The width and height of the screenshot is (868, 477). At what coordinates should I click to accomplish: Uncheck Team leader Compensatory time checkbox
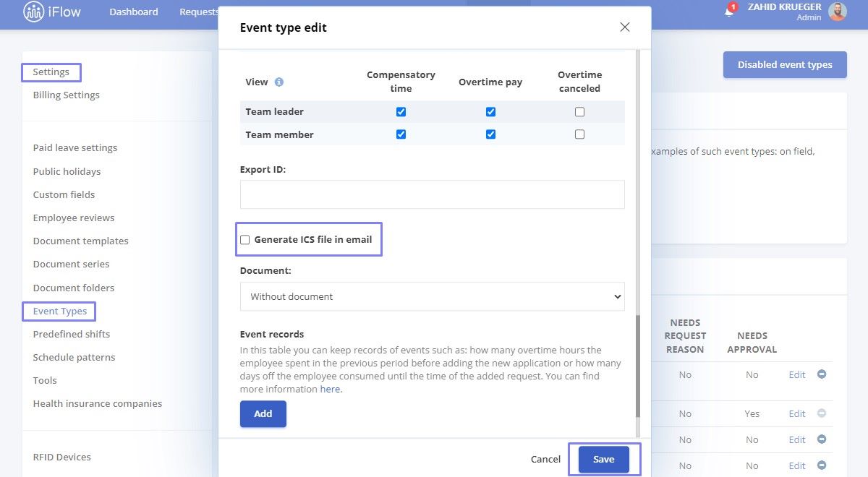(x=401, y=112)
